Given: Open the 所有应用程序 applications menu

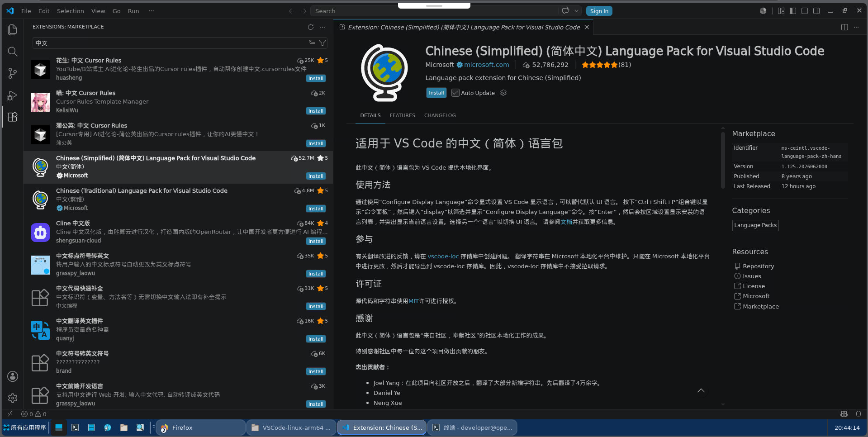Looking at the screenshot, I should (x=25, y=427).
